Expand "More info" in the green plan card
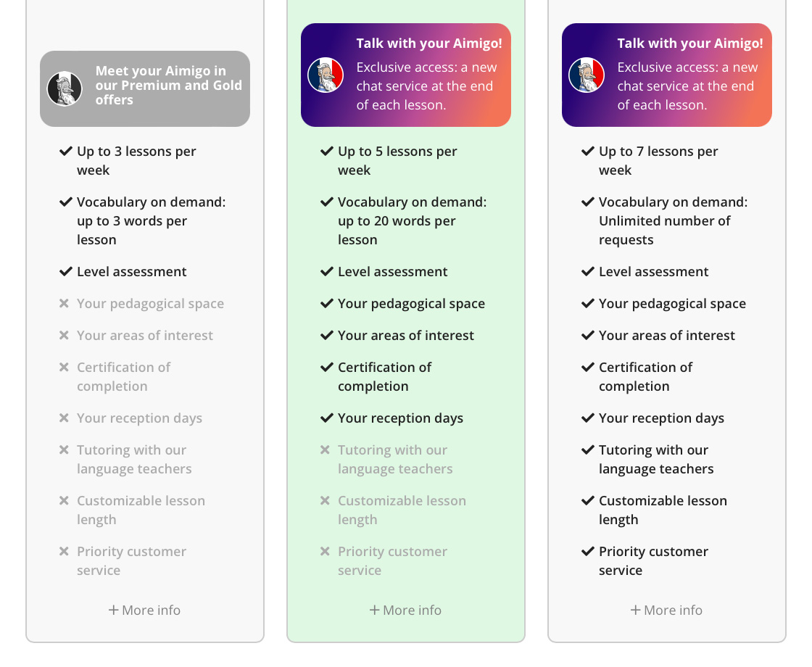812x667 pixels. pos(405,610)
